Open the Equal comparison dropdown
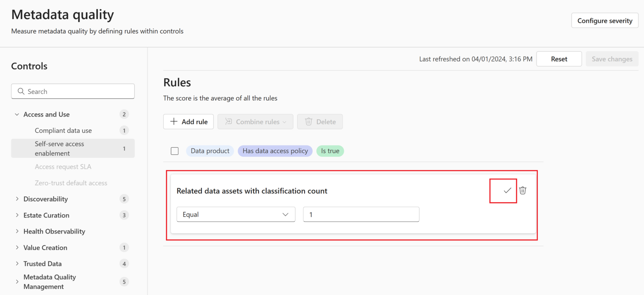Image resolution: width=644 pixels, height=295 pixels. (236, 214)
